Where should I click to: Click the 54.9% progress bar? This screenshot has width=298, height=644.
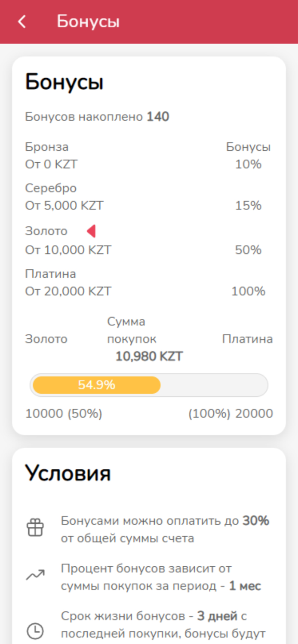click(x=148, y=385)
